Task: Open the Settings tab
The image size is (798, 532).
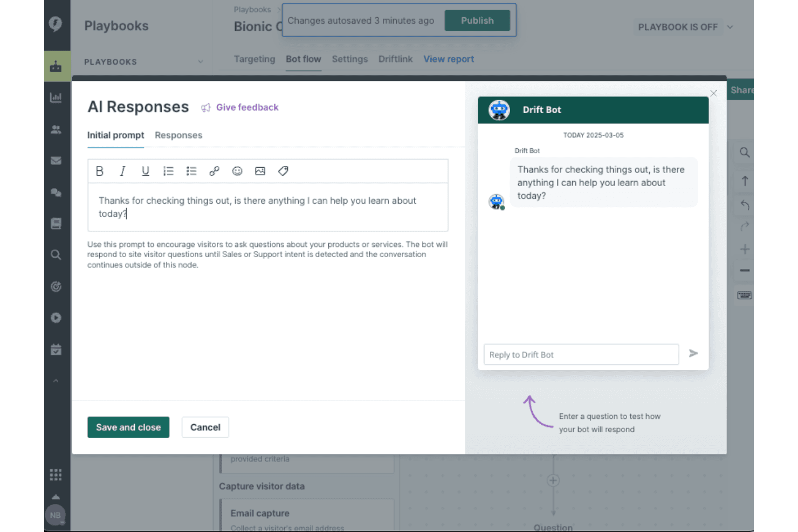Action: [350, 59]
